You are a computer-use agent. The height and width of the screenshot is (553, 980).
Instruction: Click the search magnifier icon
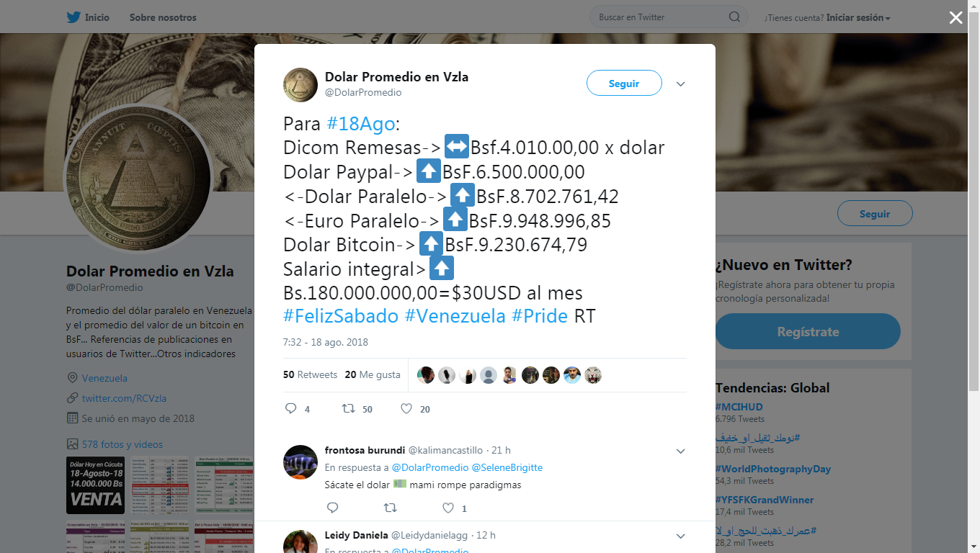(734, 17)
